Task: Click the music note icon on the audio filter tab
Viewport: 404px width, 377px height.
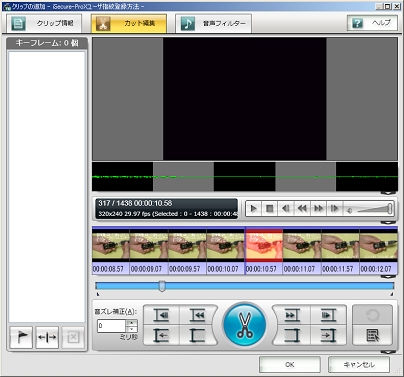Action: [x=188, y=24]
